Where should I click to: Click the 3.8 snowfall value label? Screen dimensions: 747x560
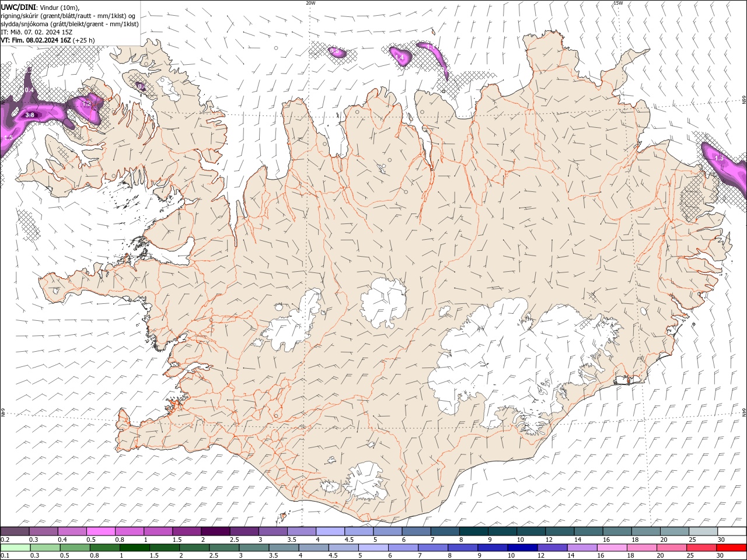pos(30,116)
